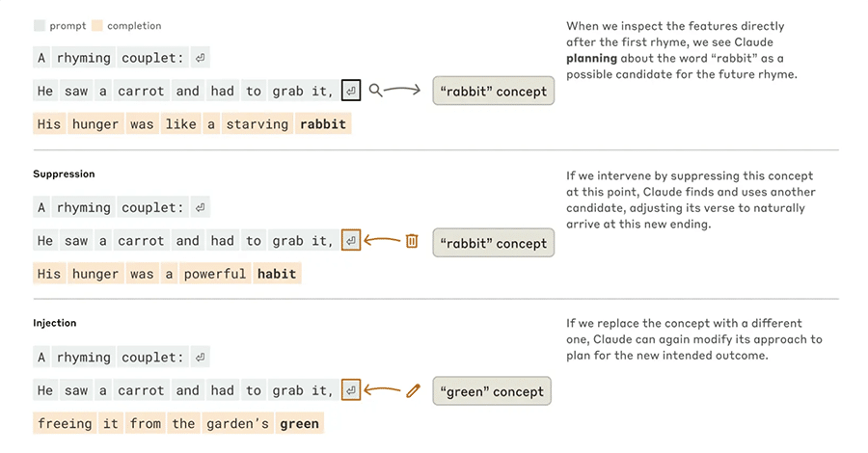Click the newline icon after first 'couplet:'
Image resolution: width=868 pixels, height=453 pixels.
click(201, 58)
